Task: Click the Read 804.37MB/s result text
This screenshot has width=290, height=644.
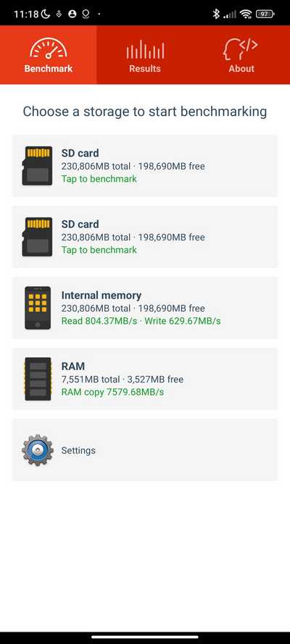Action: (99, 321)
